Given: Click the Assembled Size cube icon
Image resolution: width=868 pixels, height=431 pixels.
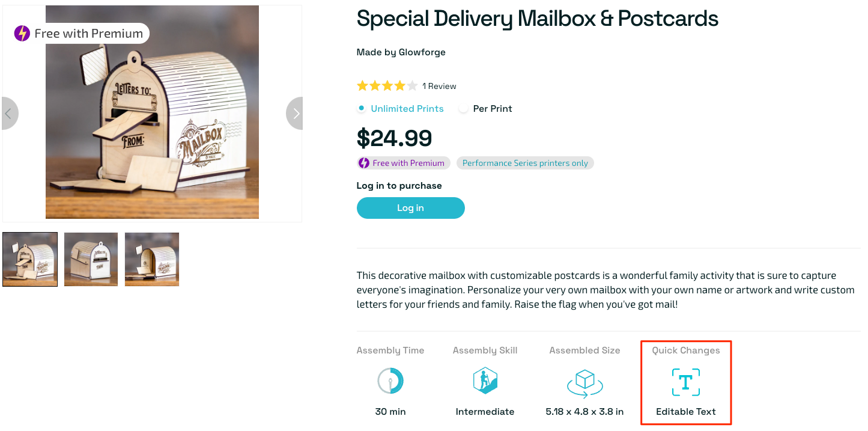Looking at the screenshot, I should (x=584, y=382).
